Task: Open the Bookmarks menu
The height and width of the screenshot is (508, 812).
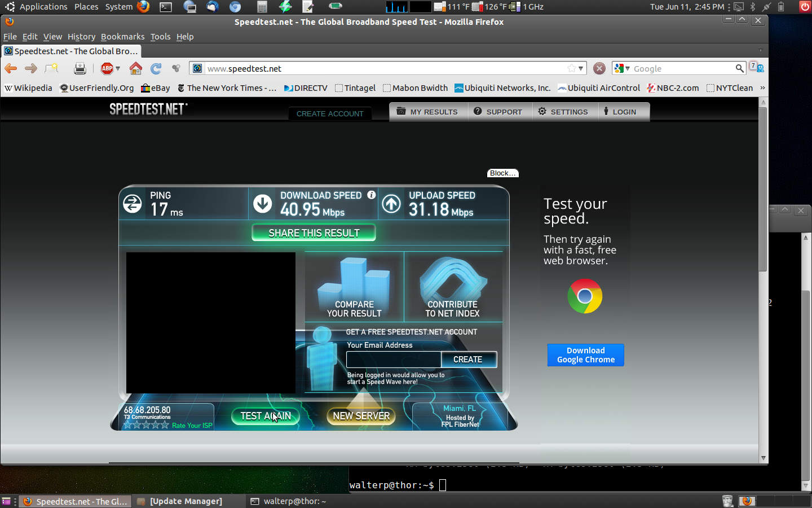Action: 122,37
